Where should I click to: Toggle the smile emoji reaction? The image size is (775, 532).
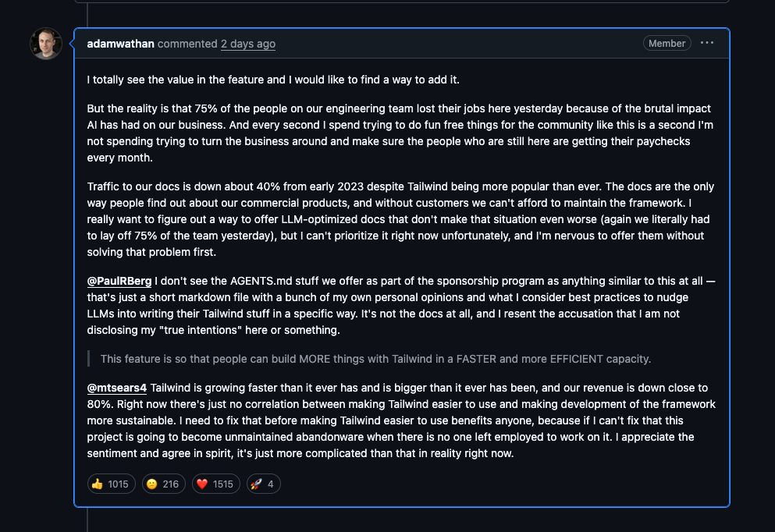coord(162,484)
